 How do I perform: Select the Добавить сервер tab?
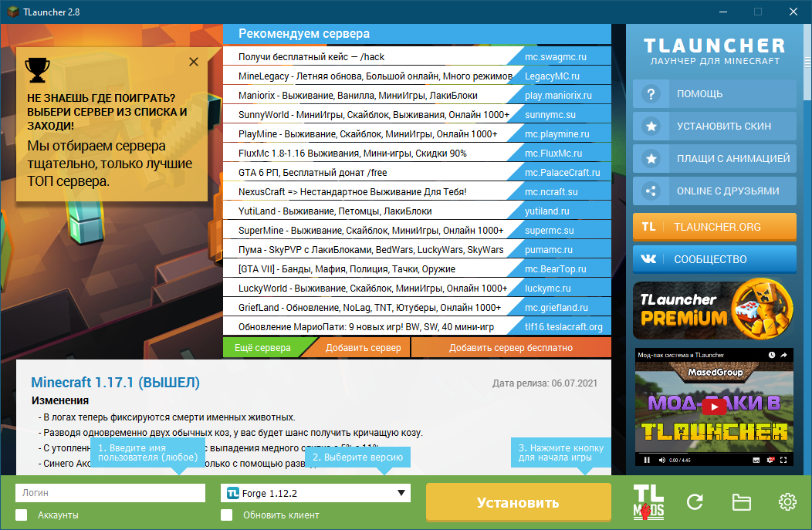363,348
